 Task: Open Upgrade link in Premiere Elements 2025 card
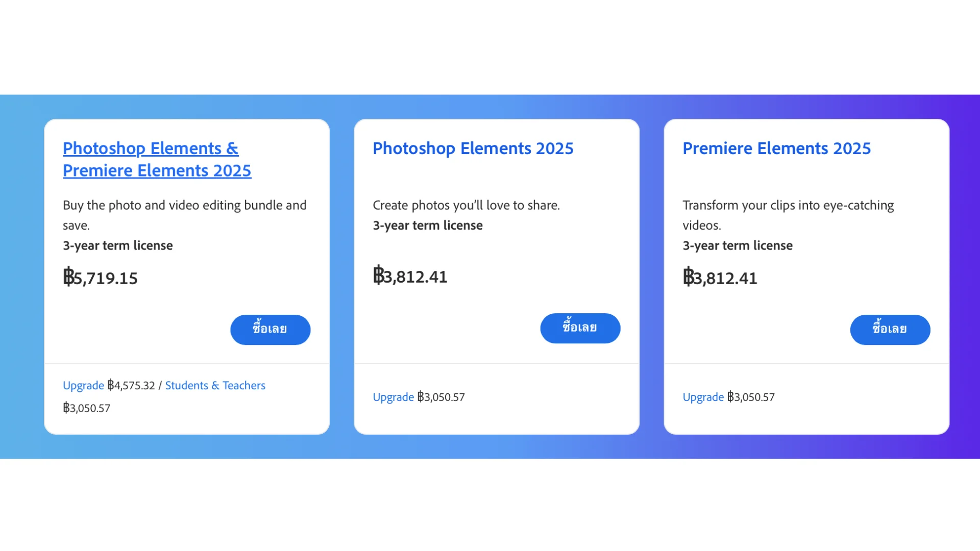point(703,397)
